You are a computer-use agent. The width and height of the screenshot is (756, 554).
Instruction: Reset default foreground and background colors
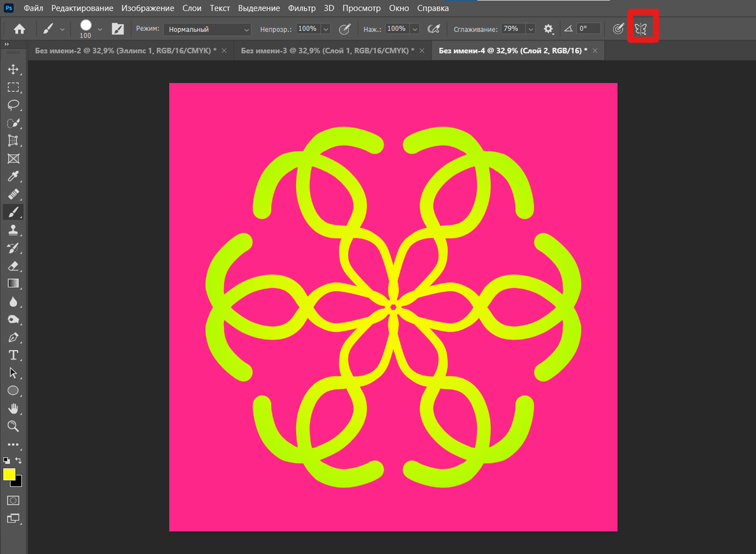pyautogui.click(x=6, y=461)
